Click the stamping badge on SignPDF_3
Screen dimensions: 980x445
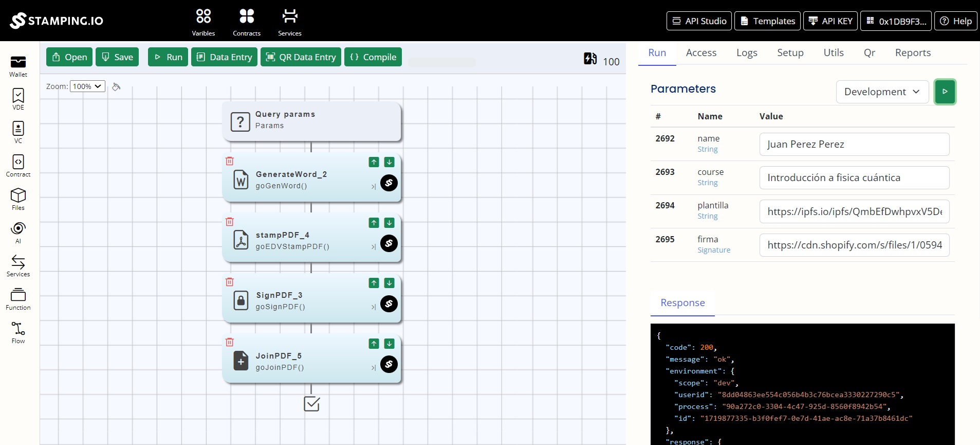(x=389, y=304)
